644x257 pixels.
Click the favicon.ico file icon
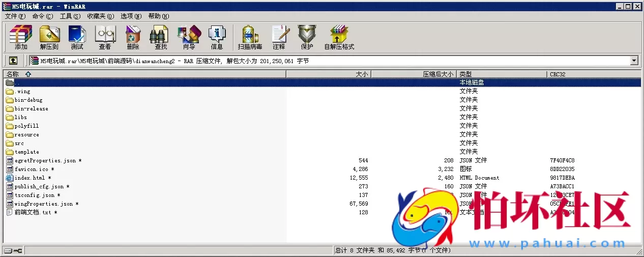10,169
